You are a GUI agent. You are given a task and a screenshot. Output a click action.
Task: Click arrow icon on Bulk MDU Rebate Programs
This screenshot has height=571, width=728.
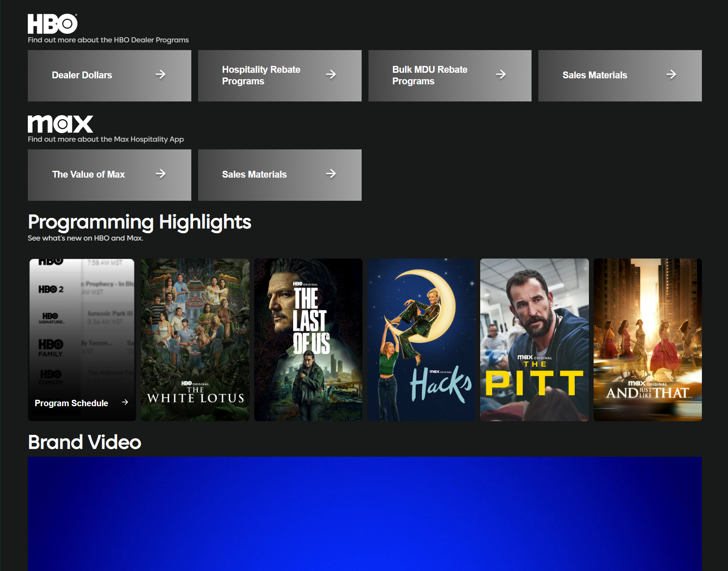[x=501, y=74]
